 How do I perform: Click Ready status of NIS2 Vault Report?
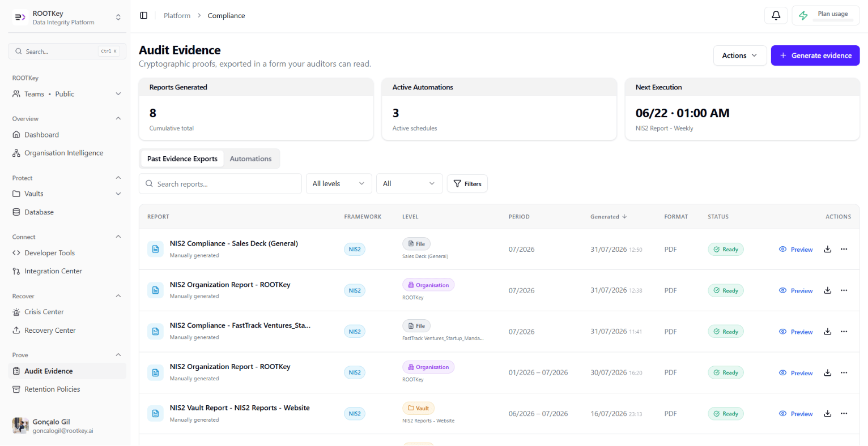[x=726, y=414]
